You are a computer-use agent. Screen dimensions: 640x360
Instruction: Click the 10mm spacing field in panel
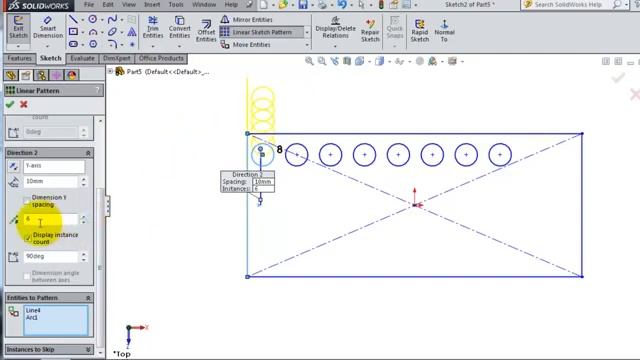pos(50,181)
